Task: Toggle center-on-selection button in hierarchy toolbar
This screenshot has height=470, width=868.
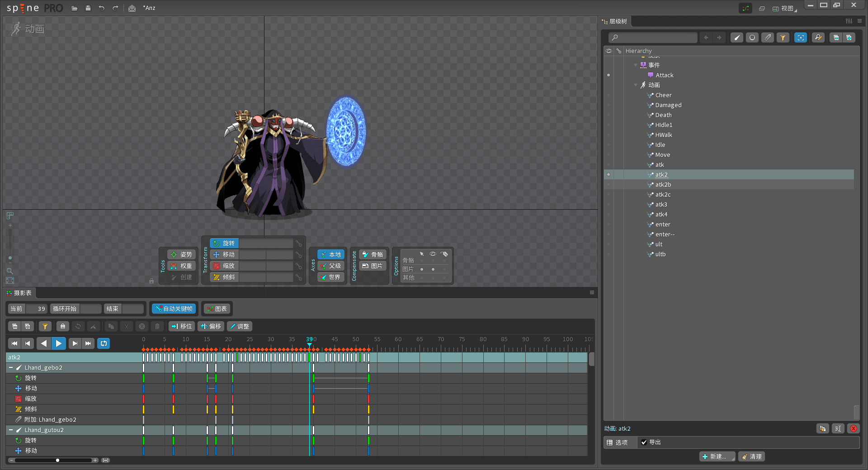Action: [801, 38]
